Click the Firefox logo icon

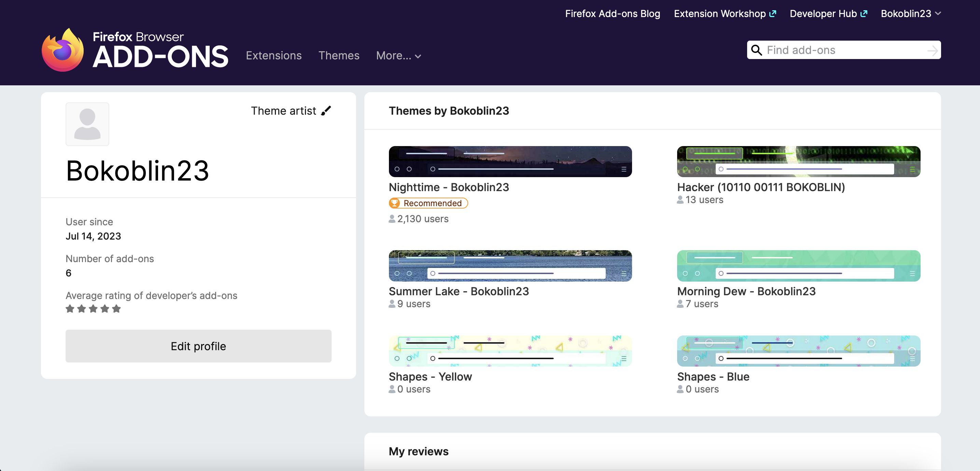[63, 50]
